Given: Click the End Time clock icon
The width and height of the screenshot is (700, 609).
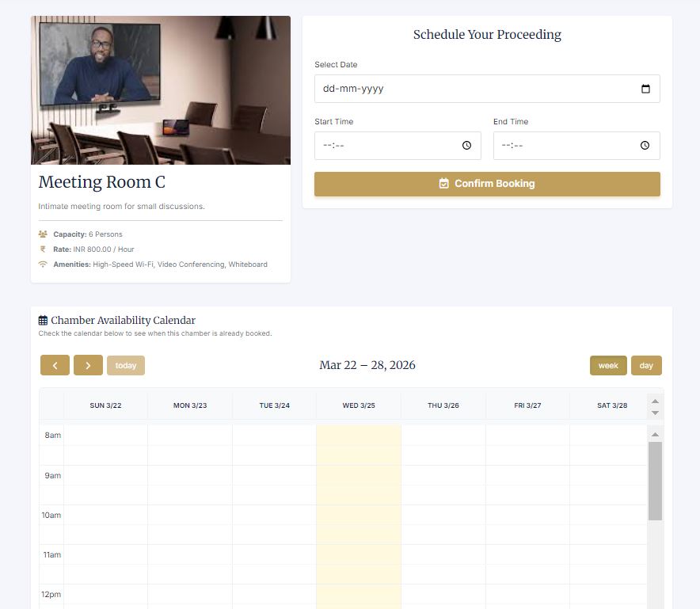Looking at the screenshot, I should click(x=645, y=146).
